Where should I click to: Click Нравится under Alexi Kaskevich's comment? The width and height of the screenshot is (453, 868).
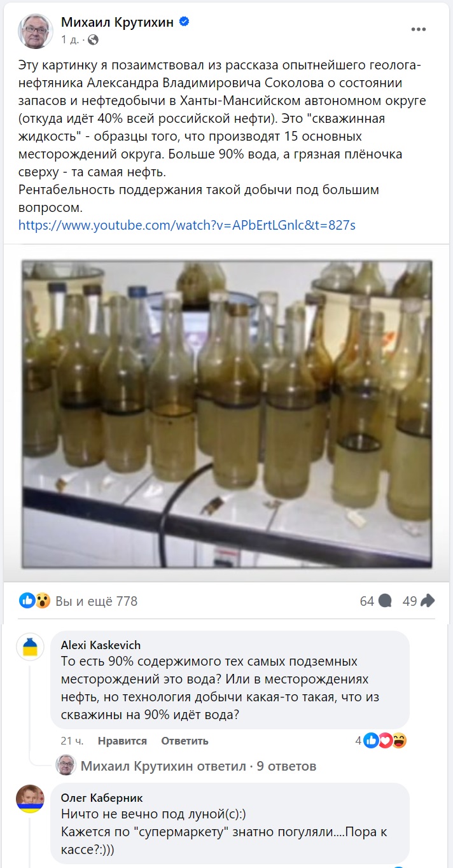tap(122, 741)
